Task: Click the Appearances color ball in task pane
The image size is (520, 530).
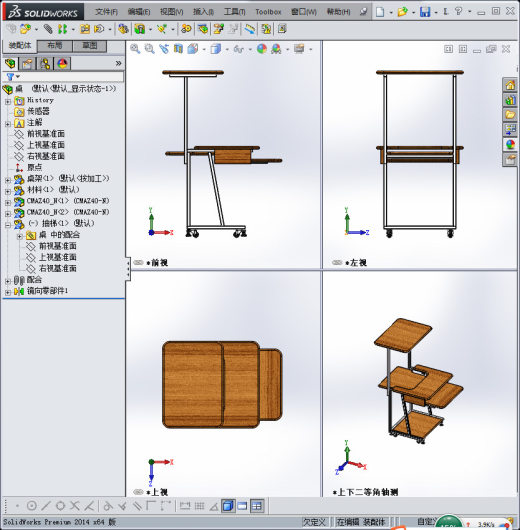Action: click(510, 145)
